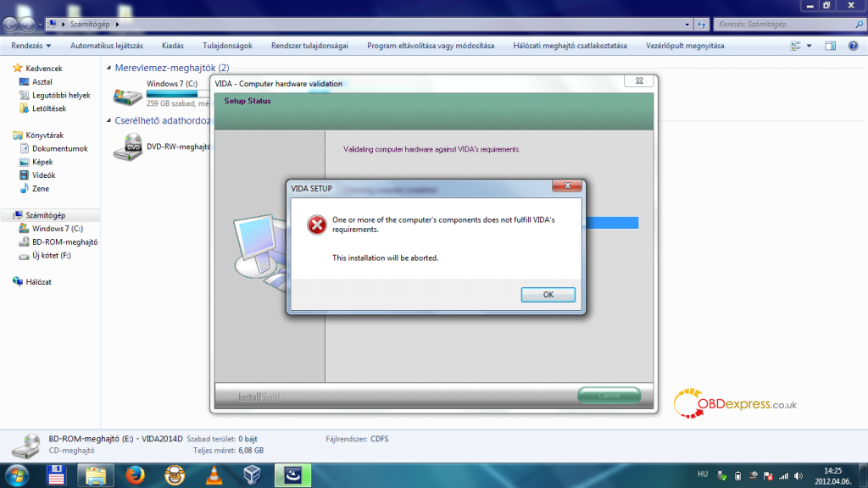This screenshot has width=868, height=488.
Task: Click the DVD-RW-meghajtó drive icon
Action: [x=128, y=147]
